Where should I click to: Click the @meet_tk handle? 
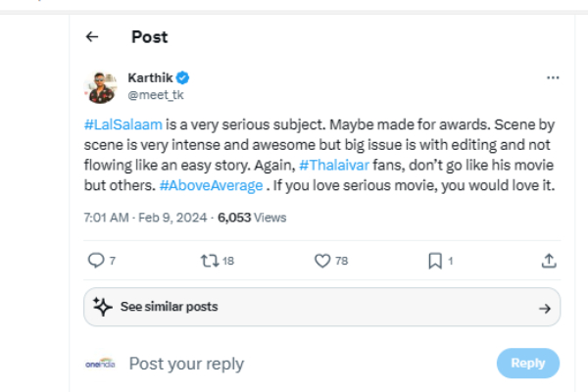pos(156,95)
